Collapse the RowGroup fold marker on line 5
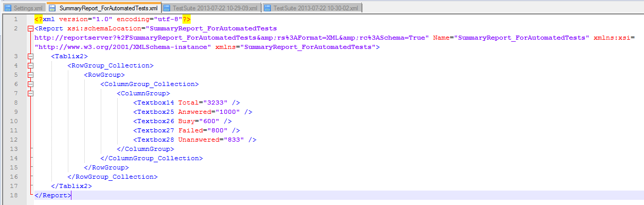 pos(30,75)
